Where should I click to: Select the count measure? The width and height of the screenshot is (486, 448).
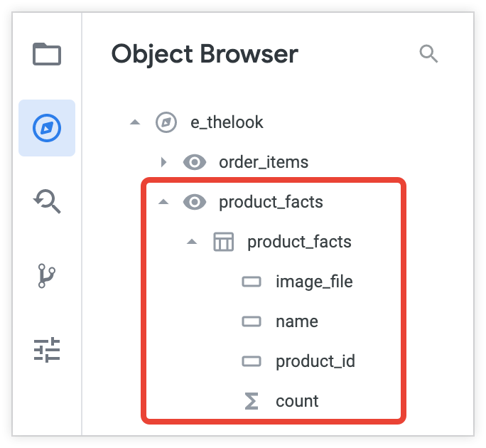pos(297,401)
